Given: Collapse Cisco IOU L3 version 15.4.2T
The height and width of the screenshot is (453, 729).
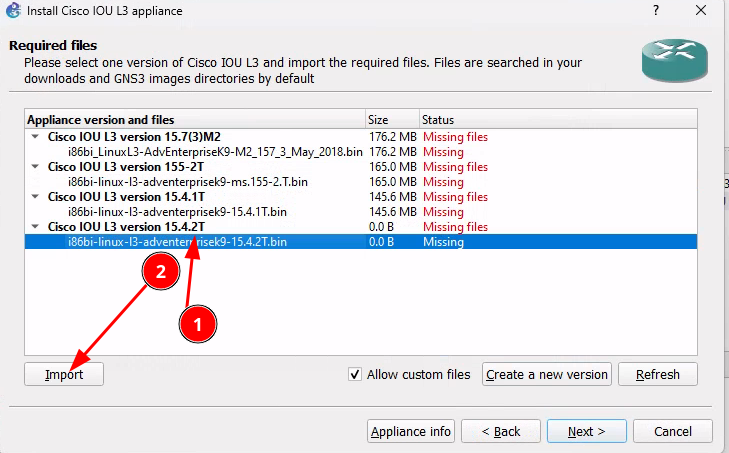Looking at the screenshot, I should click(x=35, y=227).
